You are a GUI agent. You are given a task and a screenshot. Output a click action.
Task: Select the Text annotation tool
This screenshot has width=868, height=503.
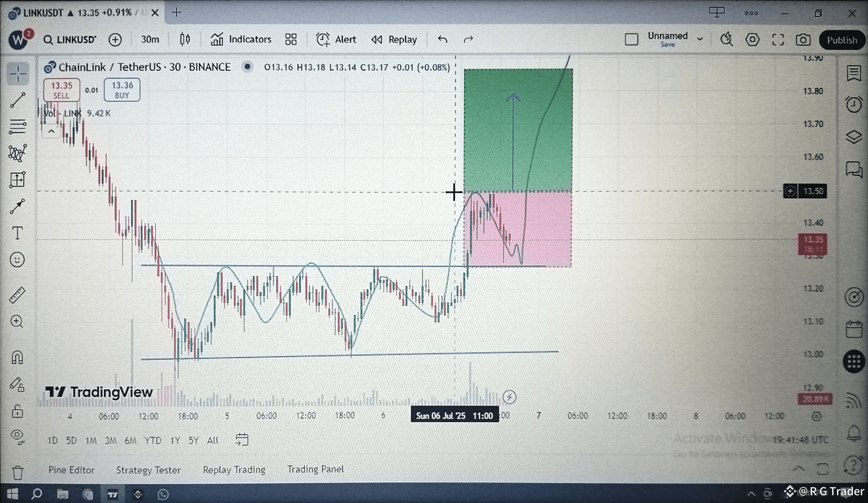tap(18, 233)
